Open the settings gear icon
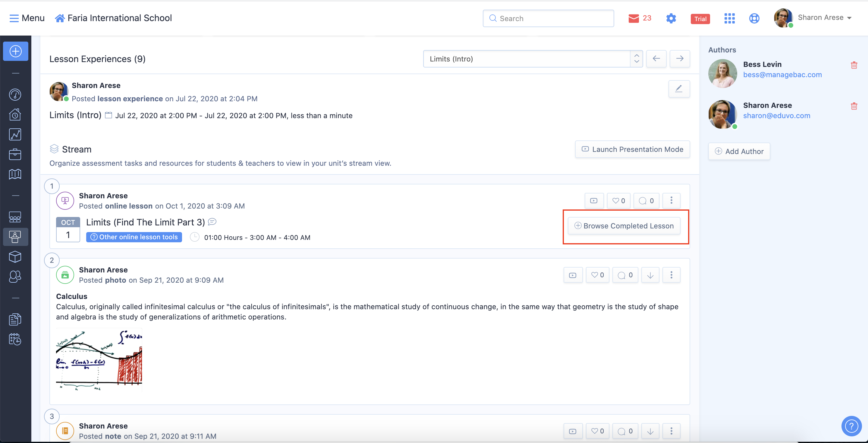The image size is (868, 443). point(671,18)
